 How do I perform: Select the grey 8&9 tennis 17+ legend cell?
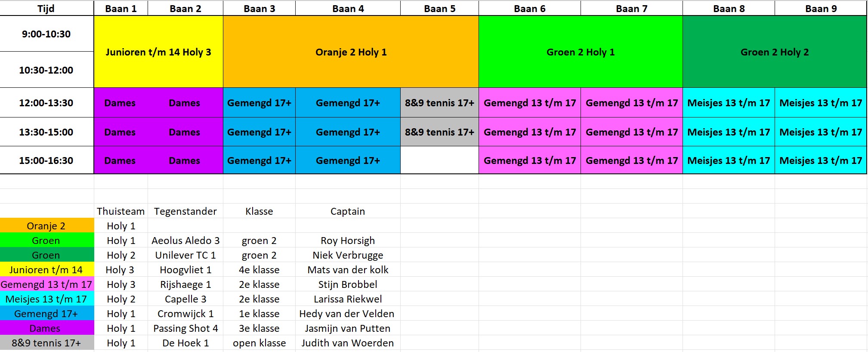tap(46, 343)
